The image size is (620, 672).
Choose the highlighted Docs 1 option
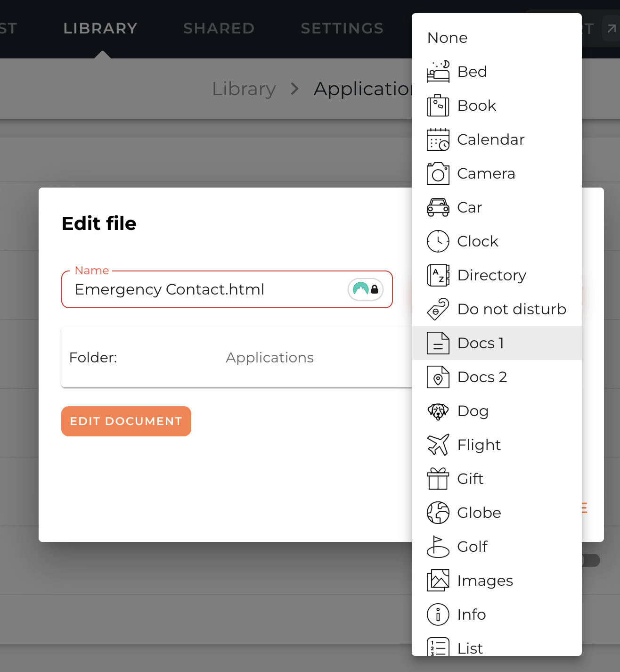(481, 343)
